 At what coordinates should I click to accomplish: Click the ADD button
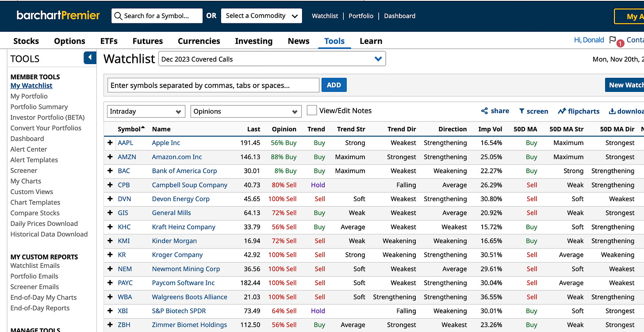click(334, 85)
